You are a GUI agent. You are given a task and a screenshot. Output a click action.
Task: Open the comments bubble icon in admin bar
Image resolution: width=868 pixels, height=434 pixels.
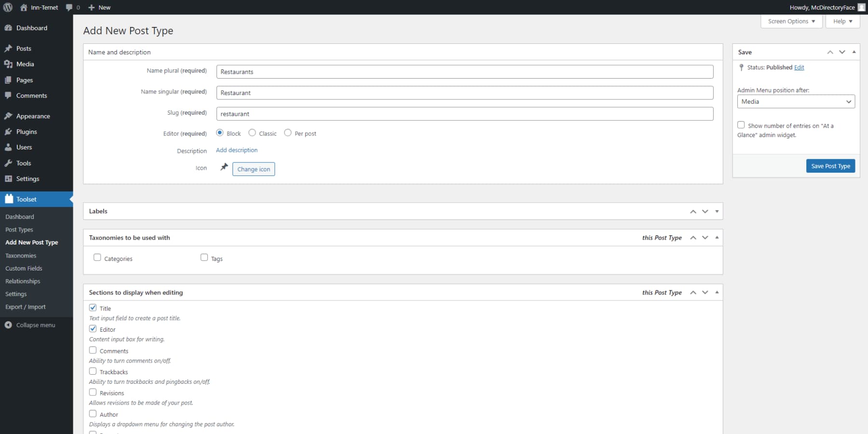(x=69, y=7)
